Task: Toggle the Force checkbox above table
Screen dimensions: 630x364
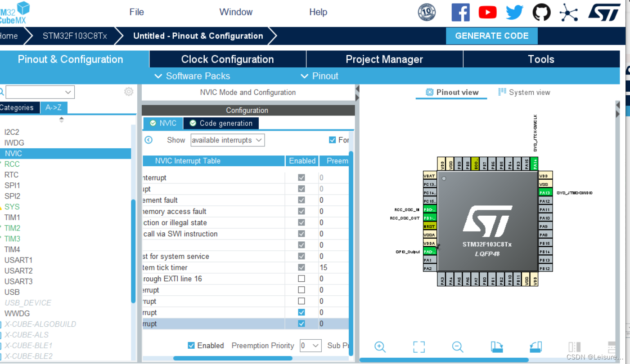Action: click(333, 140)
